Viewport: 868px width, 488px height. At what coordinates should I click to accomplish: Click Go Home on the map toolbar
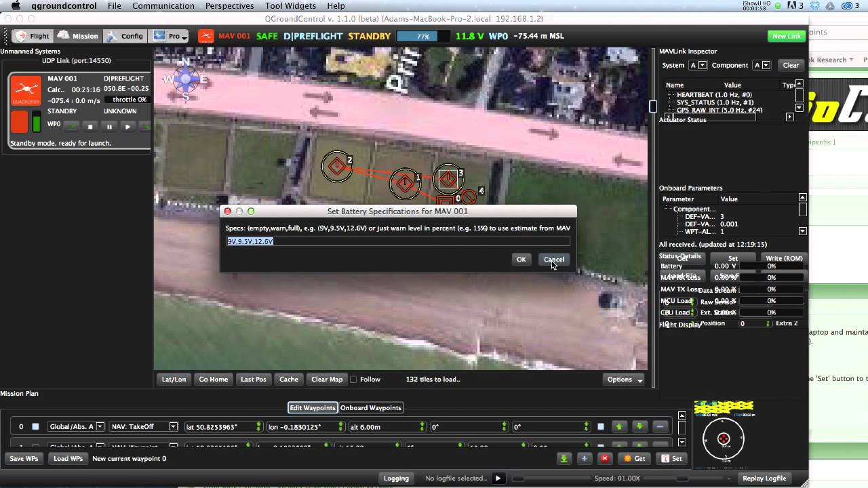coord(213,379)
